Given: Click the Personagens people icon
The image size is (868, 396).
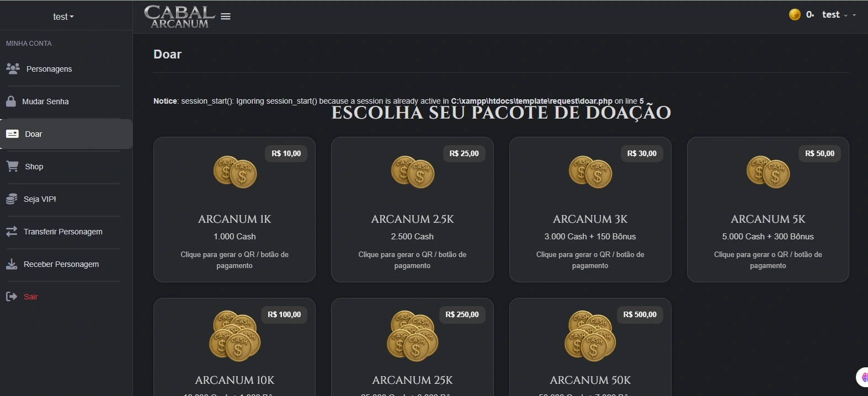Looking at the screenshot, I should (13, 68).
